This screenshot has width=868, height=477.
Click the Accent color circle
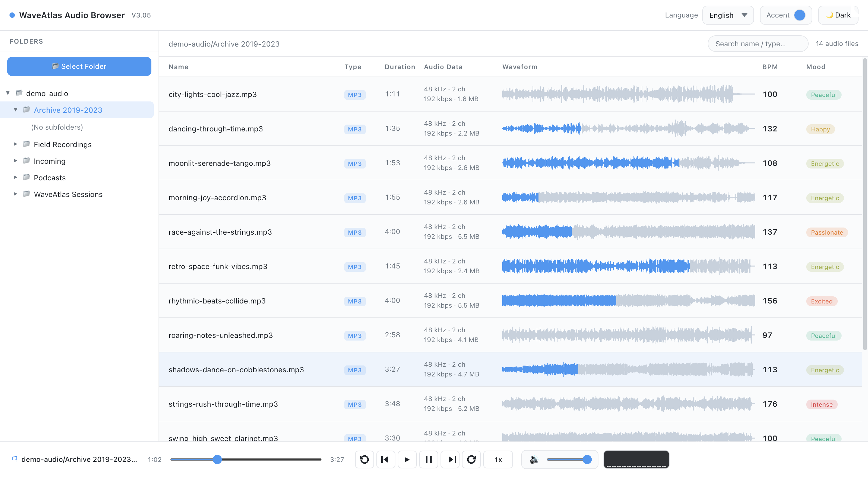[800, 15]
